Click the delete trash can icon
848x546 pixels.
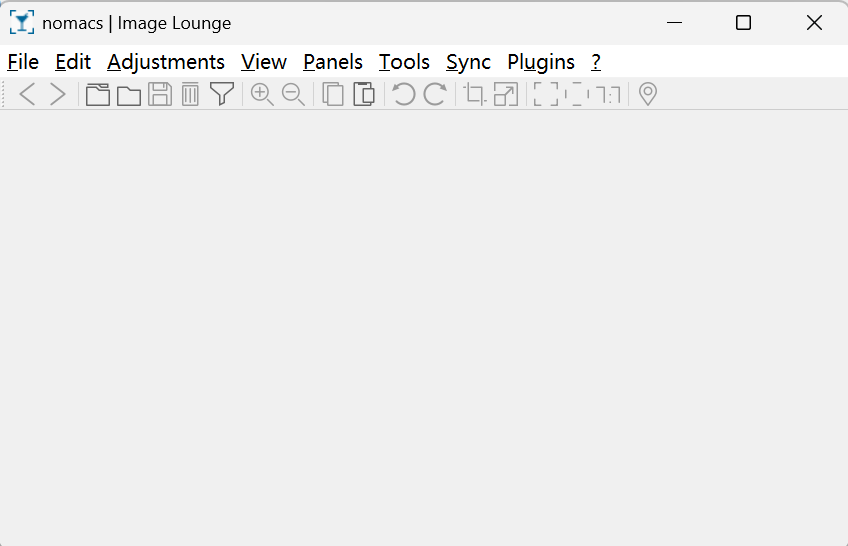(x=190, y=94)
